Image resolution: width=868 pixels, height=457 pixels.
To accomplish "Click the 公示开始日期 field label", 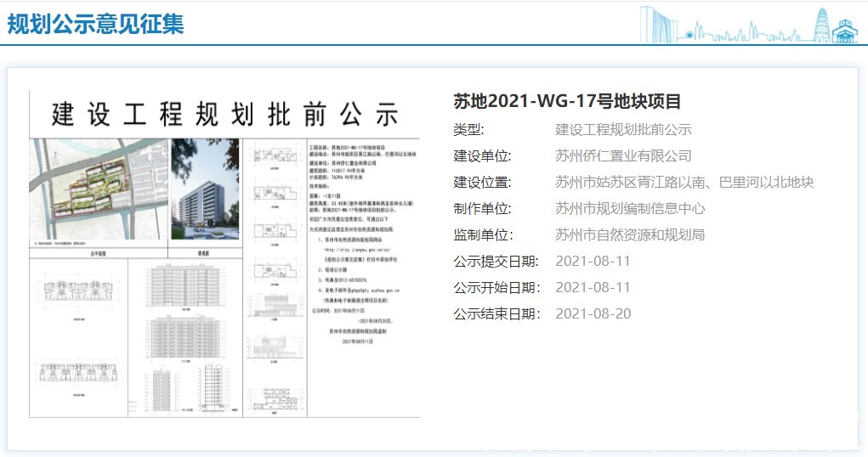I will [496, 287].
